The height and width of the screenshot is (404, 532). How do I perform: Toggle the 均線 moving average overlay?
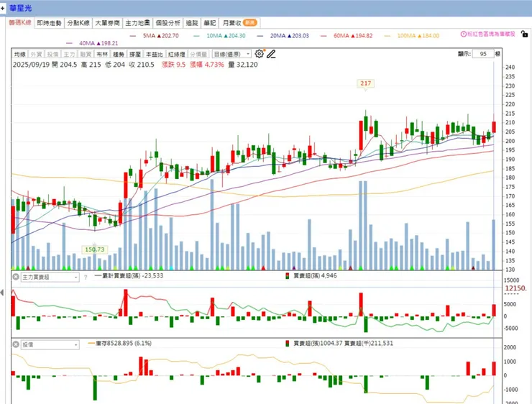coord(19,54)
